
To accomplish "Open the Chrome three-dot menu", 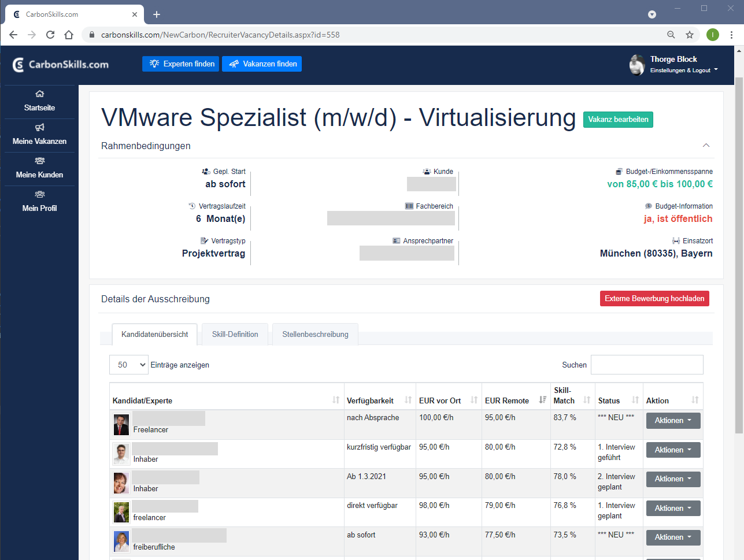I will [x=731, y=35].
